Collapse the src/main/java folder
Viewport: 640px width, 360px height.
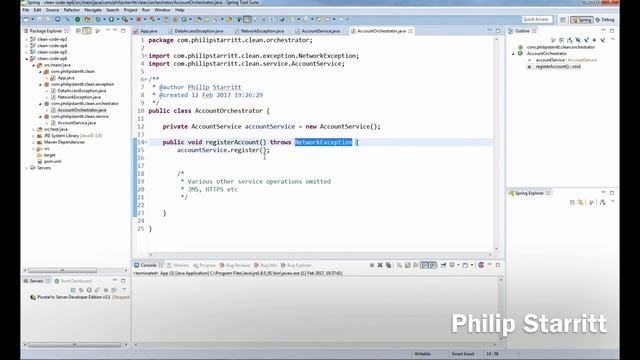(x=33, y=65)
